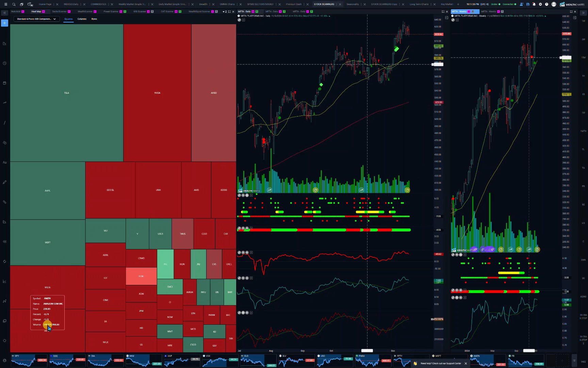This screenshot has height=368, width=588.
Task: Switch heat map to Rows view
Action: click(x=94, y=19)
